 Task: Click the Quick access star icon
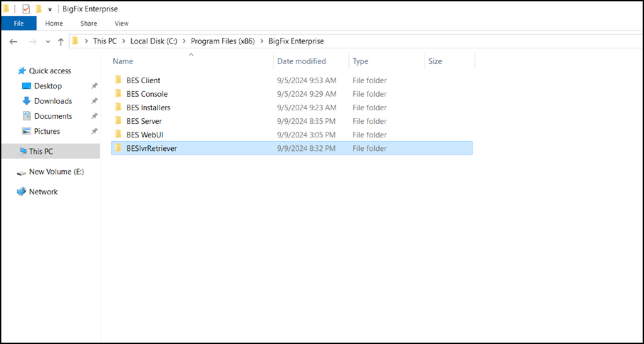22,71
